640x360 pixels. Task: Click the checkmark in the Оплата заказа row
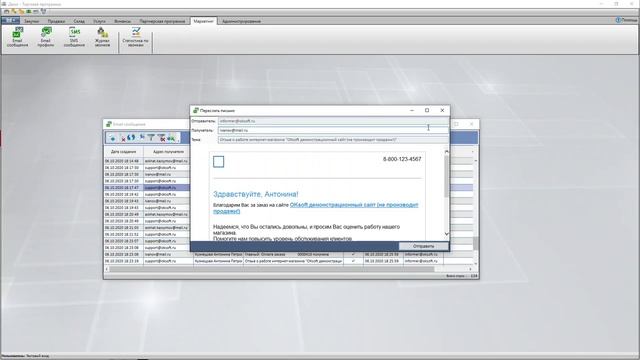[x=353, y=254]
